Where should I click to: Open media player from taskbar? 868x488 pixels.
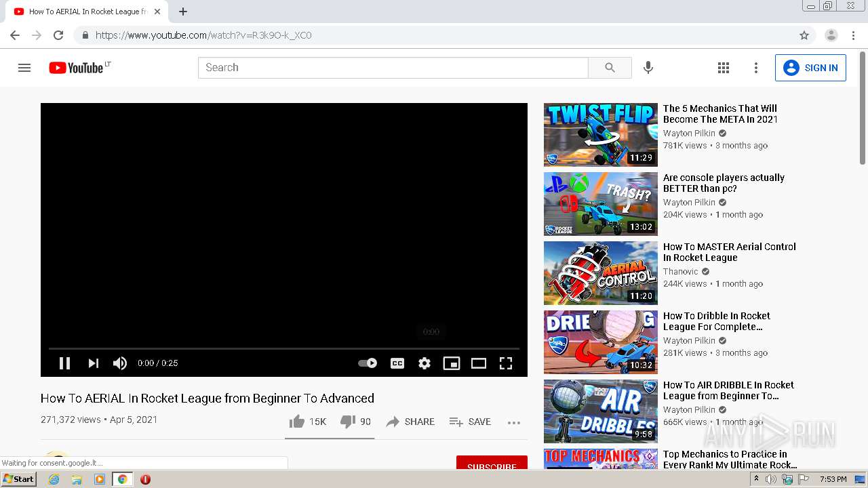click(x=100, y=479)
